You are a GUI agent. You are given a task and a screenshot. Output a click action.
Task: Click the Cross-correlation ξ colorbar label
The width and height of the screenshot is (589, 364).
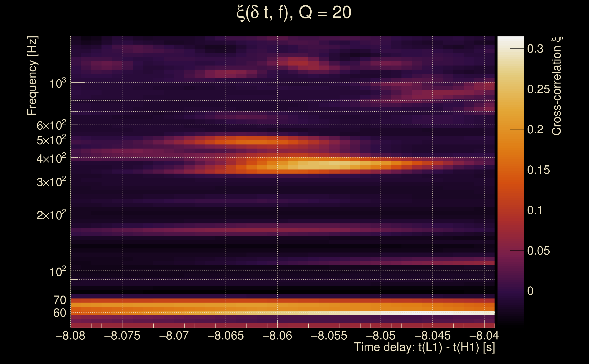pos(557,86)
